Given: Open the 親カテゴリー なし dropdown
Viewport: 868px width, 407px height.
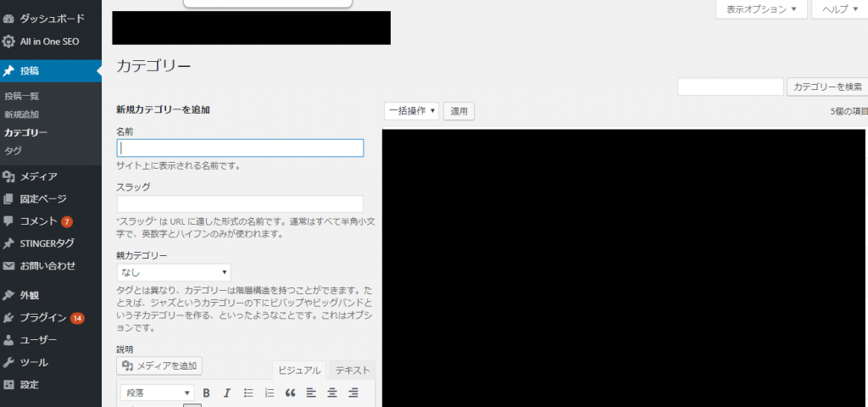Looking at the screenshot, I should click(174, 272).
